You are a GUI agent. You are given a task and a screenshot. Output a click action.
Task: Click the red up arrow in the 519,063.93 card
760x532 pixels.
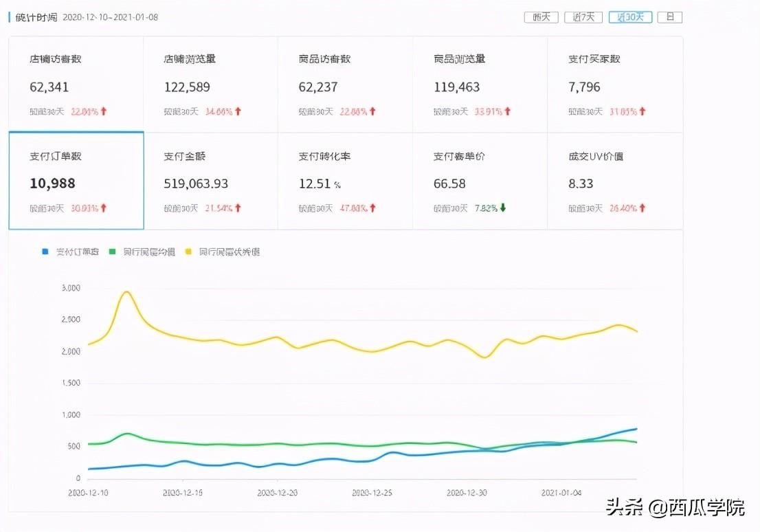[x=238, y=208]
